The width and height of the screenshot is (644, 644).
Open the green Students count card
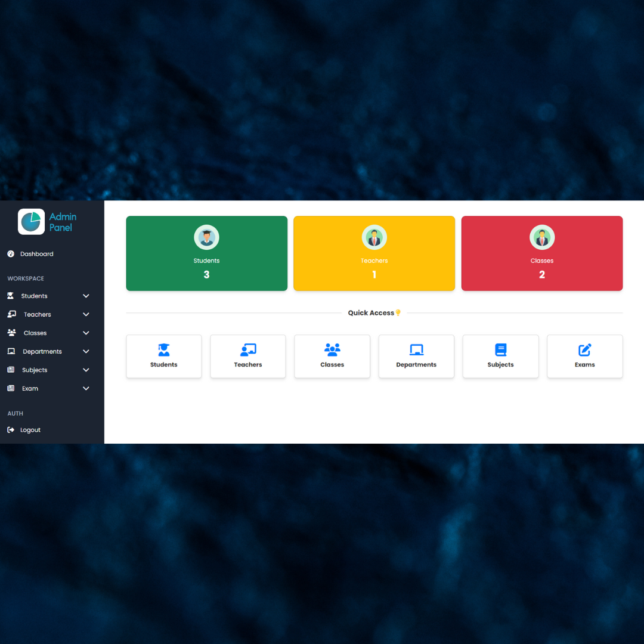click(x=206, y=253)
